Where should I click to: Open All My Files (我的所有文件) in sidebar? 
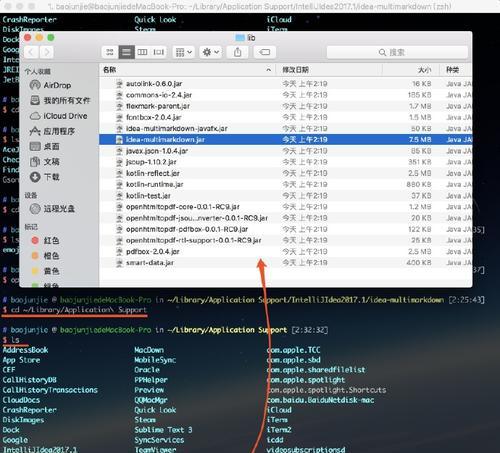[x=60, y=100]
